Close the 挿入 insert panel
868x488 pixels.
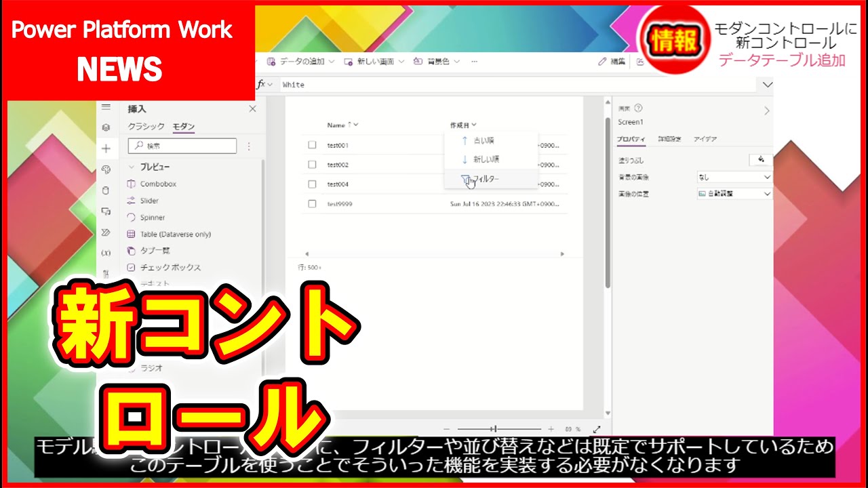tap(252, 109)
